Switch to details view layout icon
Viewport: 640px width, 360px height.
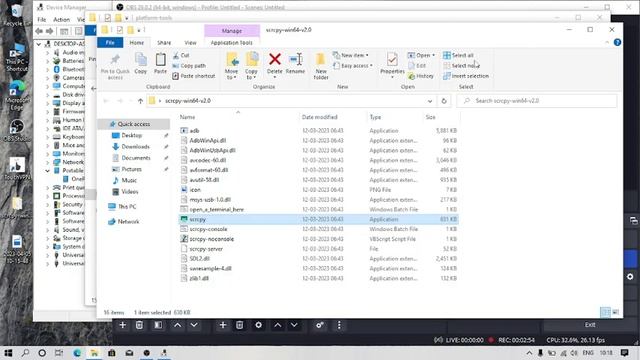click(606, 312)
